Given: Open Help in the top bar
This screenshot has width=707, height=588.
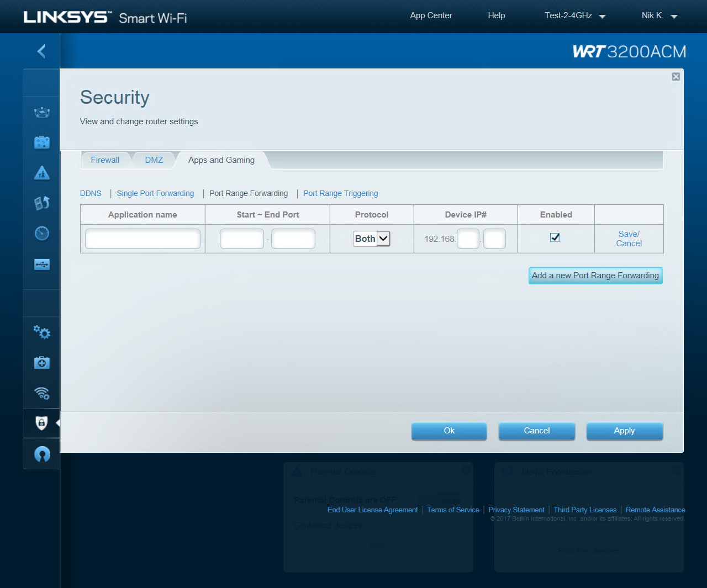Looking at the screenshot, I should (x=497, y=15).
